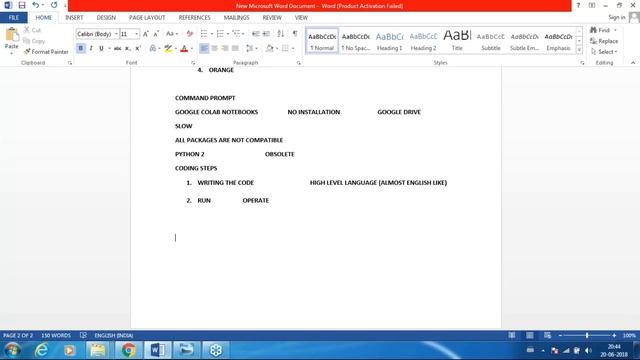Switch to the VIEW tab

point(301,18)
